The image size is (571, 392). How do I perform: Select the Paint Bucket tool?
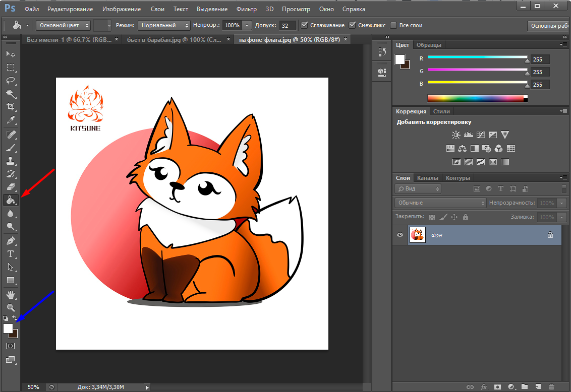click(11, 200)
